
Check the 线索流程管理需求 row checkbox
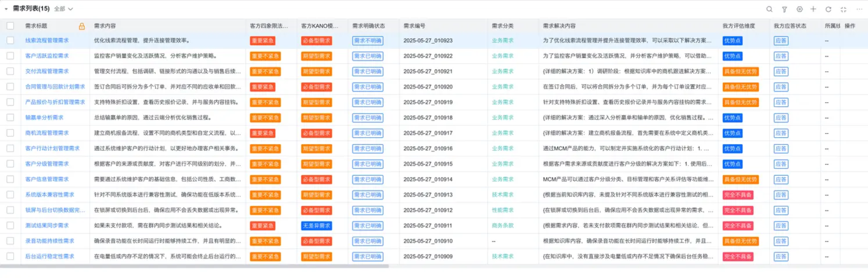pos(10,41)
